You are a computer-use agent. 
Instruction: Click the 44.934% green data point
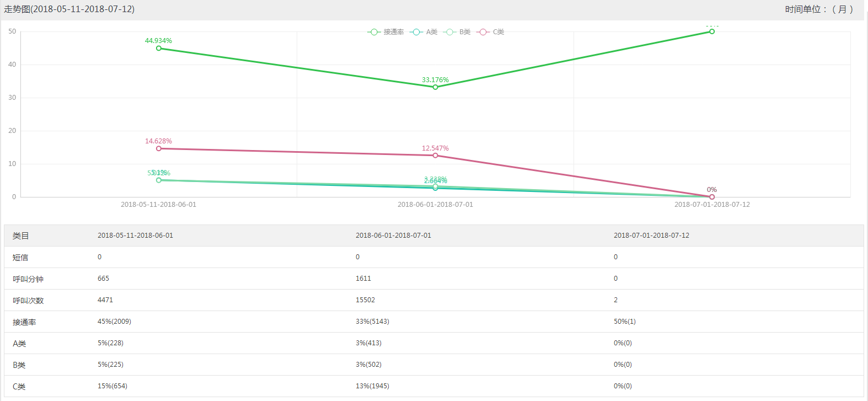159,49
